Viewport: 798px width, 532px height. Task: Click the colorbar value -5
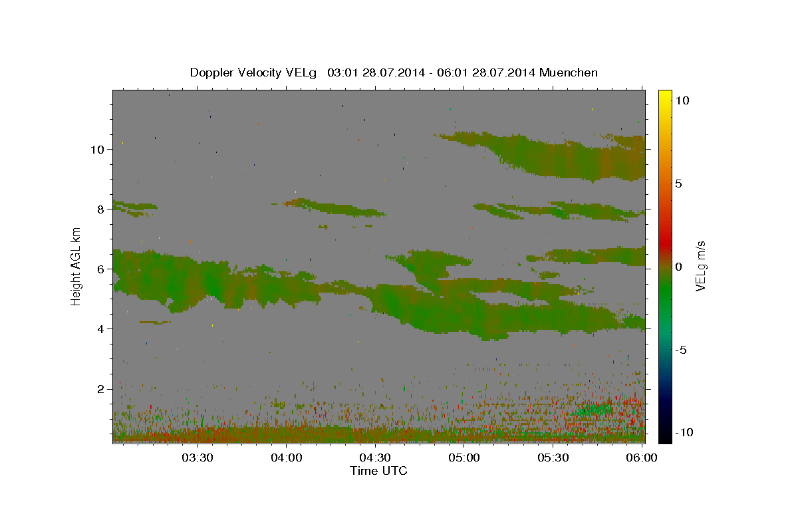pos(681,350)
